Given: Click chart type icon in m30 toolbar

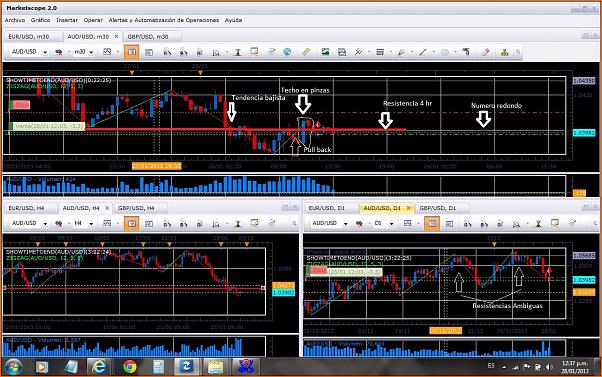Looking at the screenshot, I should tap(107, 52).
